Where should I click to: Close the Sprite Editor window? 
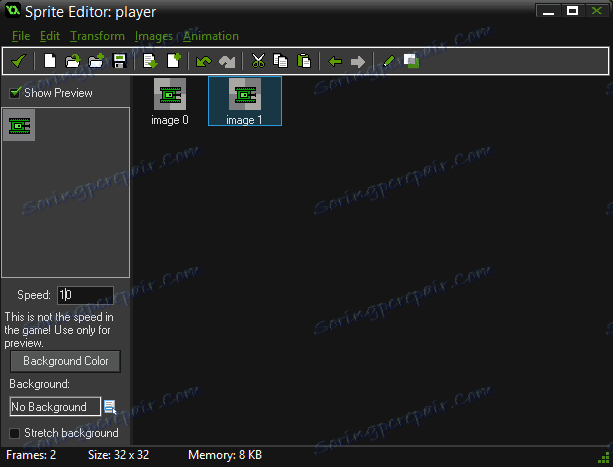[597, 11]
